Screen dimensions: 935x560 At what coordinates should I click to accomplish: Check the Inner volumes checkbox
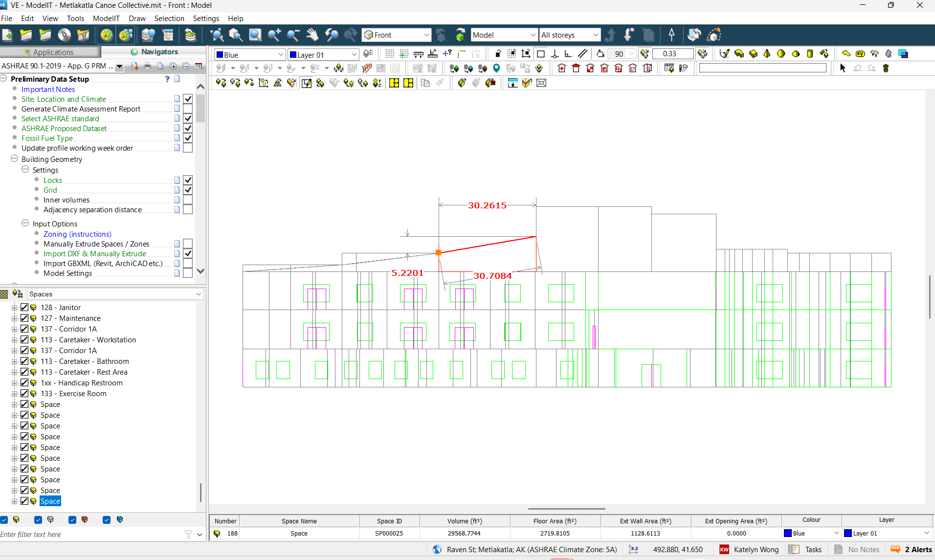[x=188, y=200]
